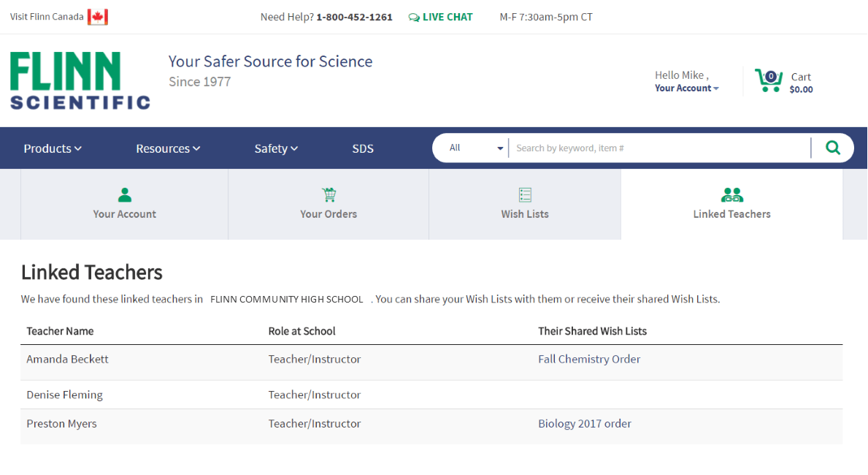Click the Visit Flinn Canada link

point(47,17)
